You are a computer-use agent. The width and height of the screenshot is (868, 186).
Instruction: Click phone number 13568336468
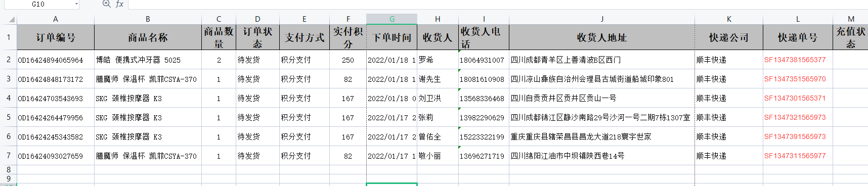484,98
